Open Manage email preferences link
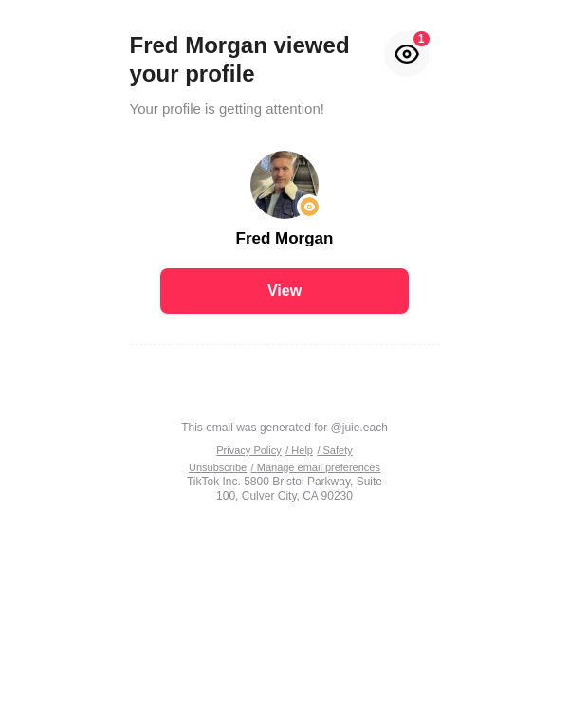The width and height of the screenshot is (569, 728). click(316, 467)
